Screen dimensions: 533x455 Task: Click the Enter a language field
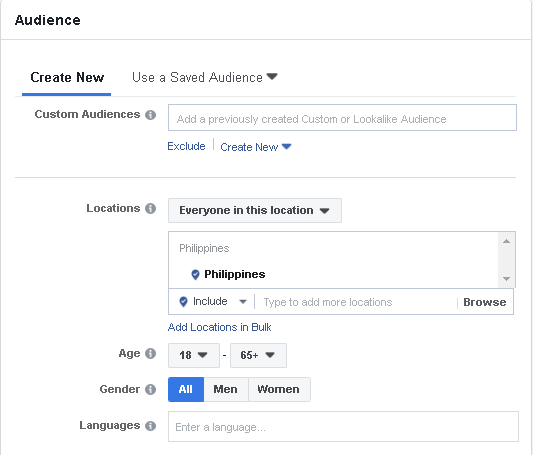click(343, 427)
